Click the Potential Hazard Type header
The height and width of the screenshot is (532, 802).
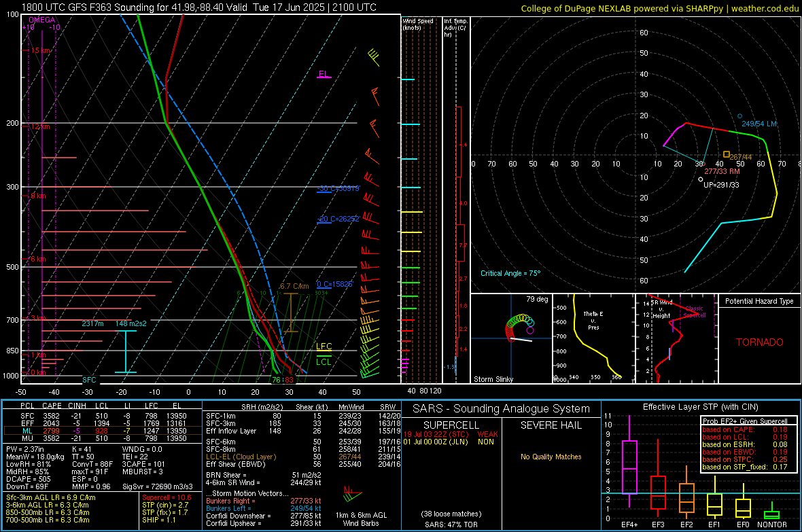click(x=759, y=301)
